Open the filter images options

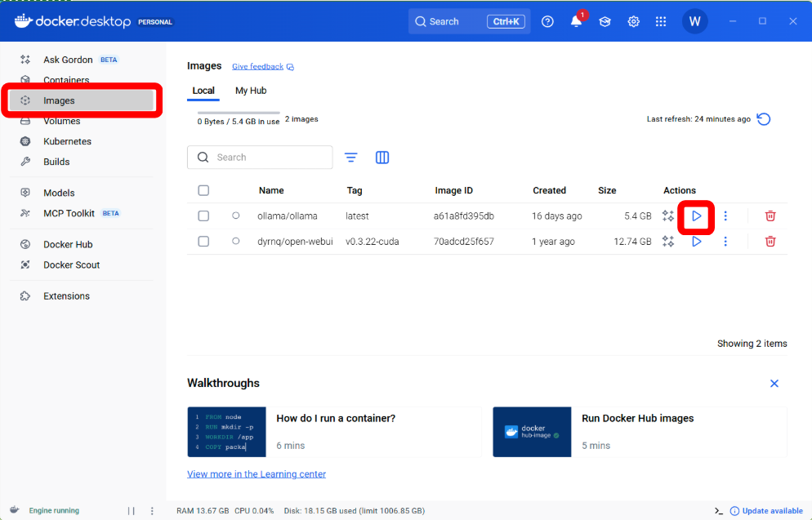click(351, 158)
